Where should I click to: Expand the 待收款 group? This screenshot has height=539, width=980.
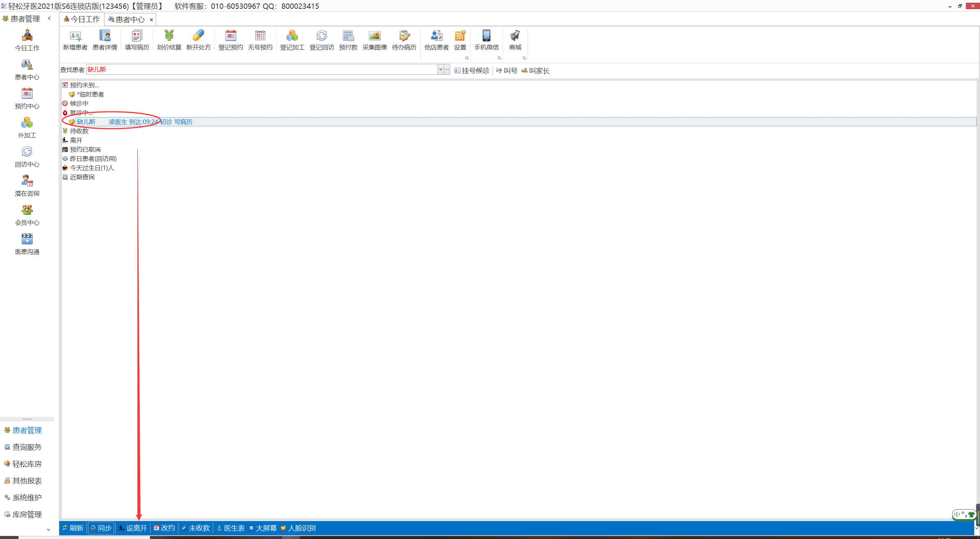(76, 131)
